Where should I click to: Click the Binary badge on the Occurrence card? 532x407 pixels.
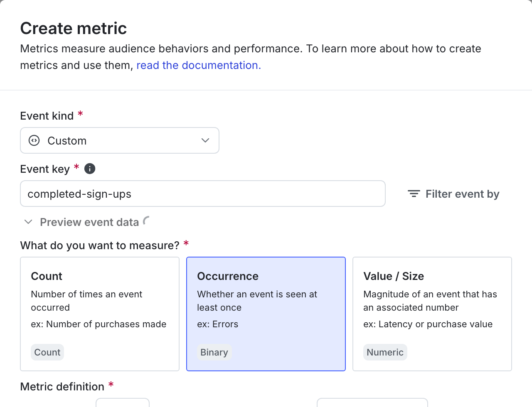214,352
